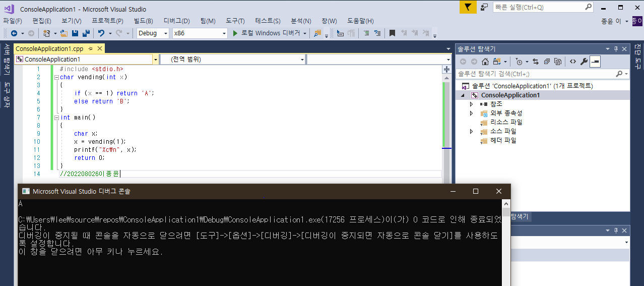644x286 pixels.
Task: Open the 디버그(D) menu
Action: (x=177, y=21)
